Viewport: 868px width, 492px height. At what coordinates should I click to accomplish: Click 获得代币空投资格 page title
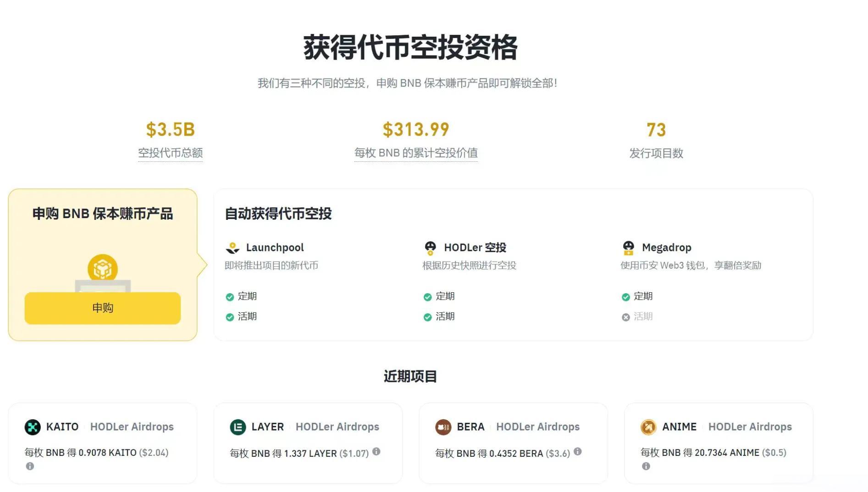[x=410, y=48]
